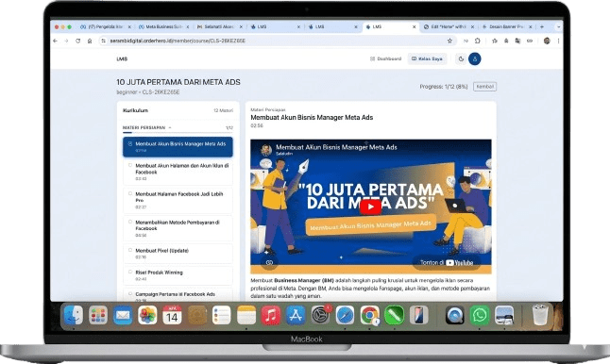Reload the page with the refresh icon
The image size is (610, 364).
click(77, 41)
